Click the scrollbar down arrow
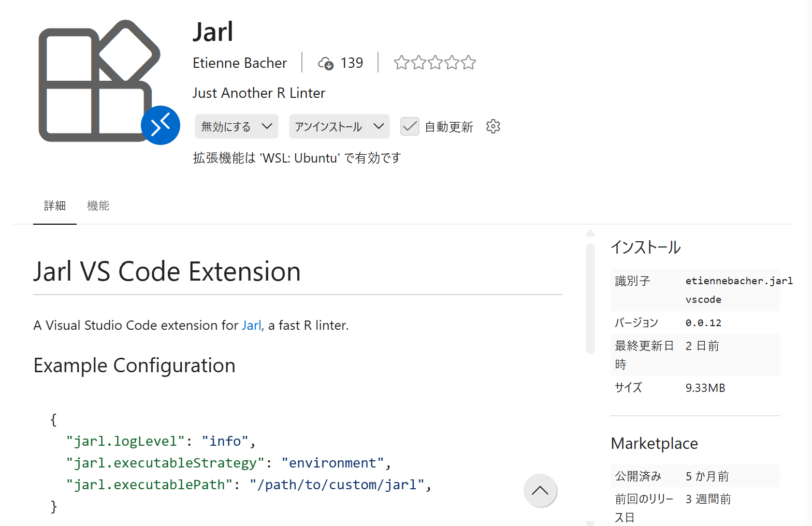 (590, 522)
